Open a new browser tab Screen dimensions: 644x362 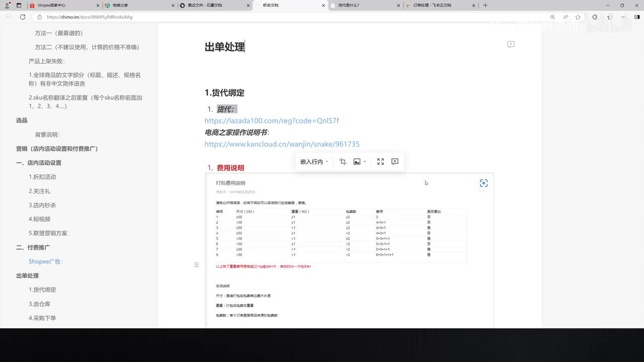[x=485, y=5]
